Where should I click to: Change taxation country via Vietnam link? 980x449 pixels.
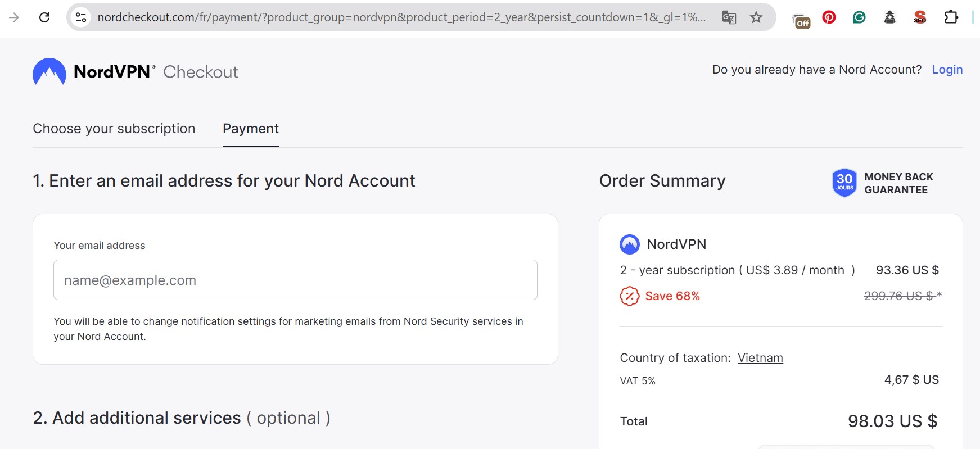pyautogui.click(x=761, y=357)
